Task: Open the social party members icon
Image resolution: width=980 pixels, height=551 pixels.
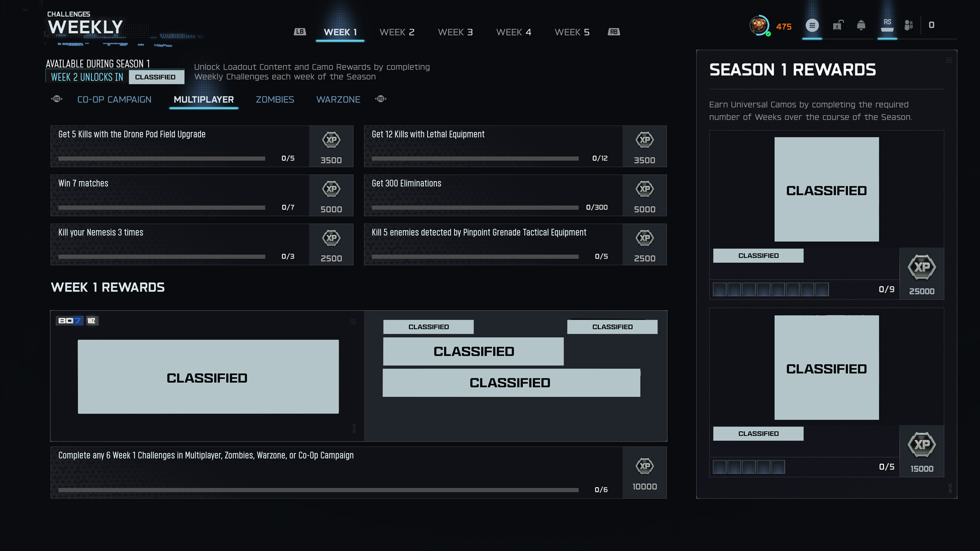Action: pos(909,25)
